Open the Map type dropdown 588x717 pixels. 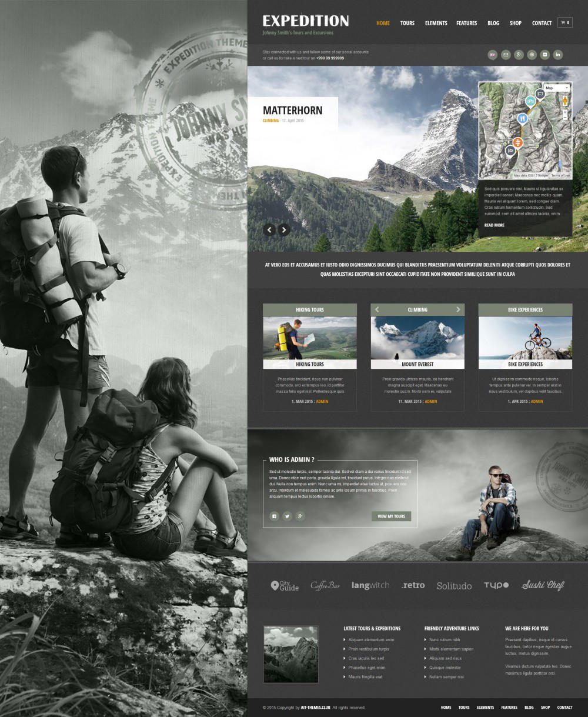(556, 88)
